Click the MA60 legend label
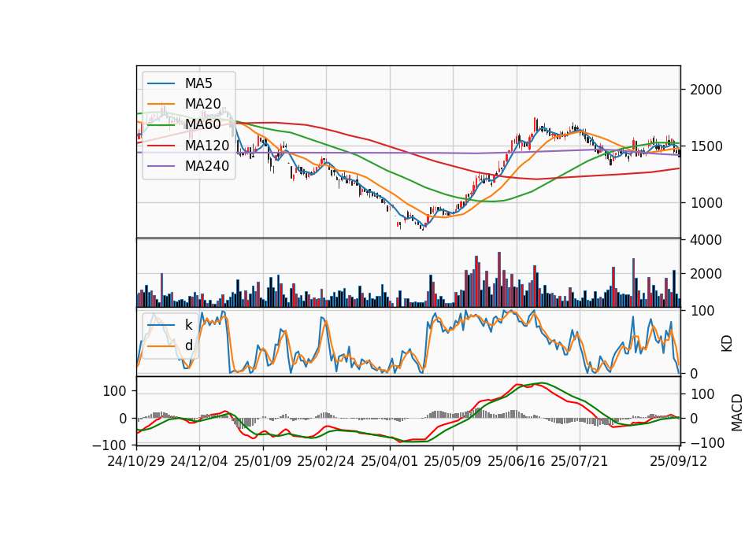 click(202, 125)
